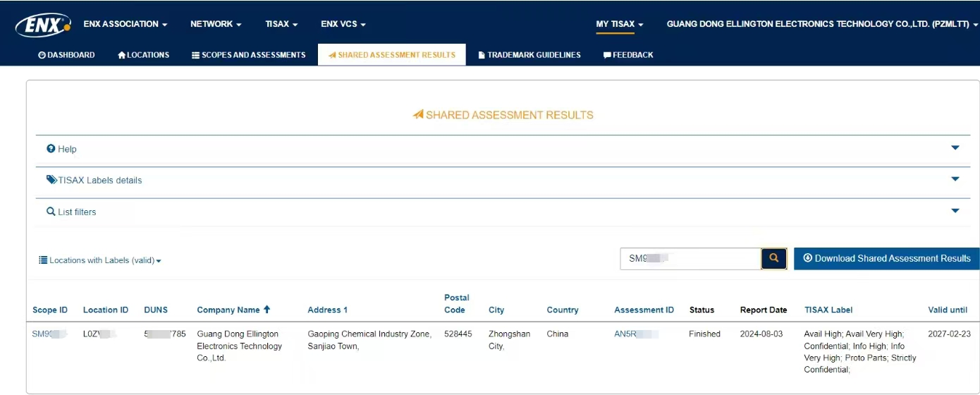Sort by the Postal Code column header
This screenshot has width=980, height=395.
pos(457,303)
